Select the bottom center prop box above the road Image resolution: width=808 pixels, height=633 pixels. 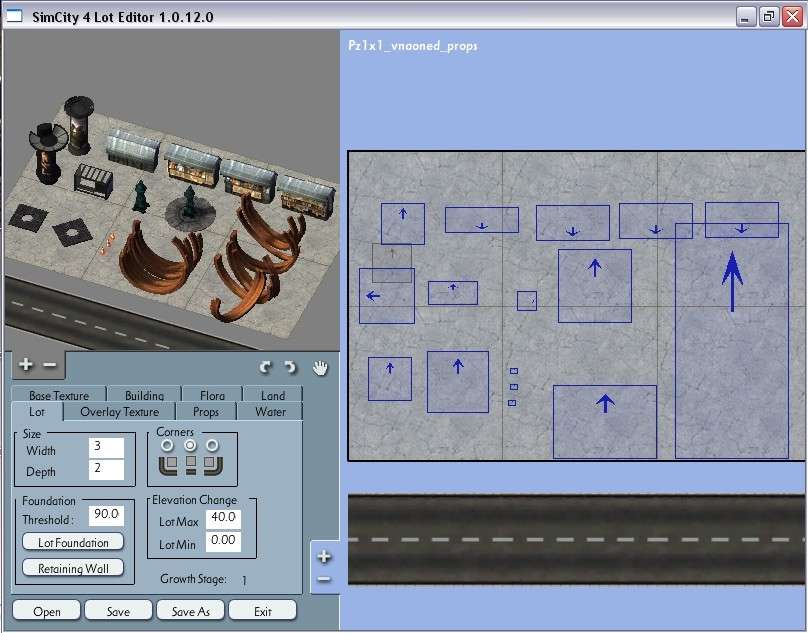605,422
